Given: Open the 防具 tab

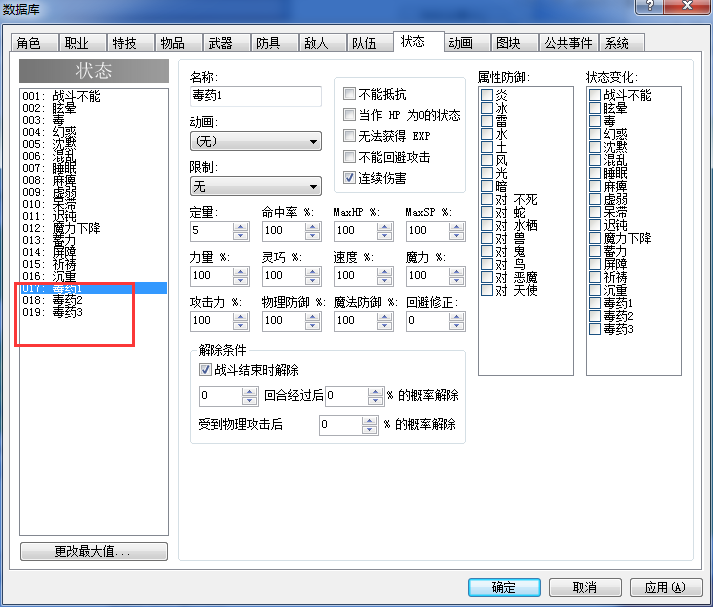Looking at the screenshot, I should pyautogui.click(x=274, y=43).
